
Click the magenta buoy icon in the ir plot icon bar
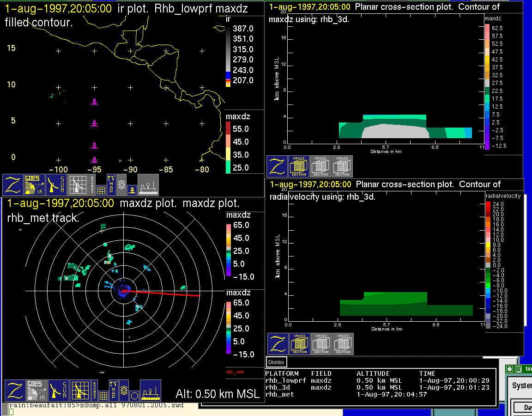[132, 190]
